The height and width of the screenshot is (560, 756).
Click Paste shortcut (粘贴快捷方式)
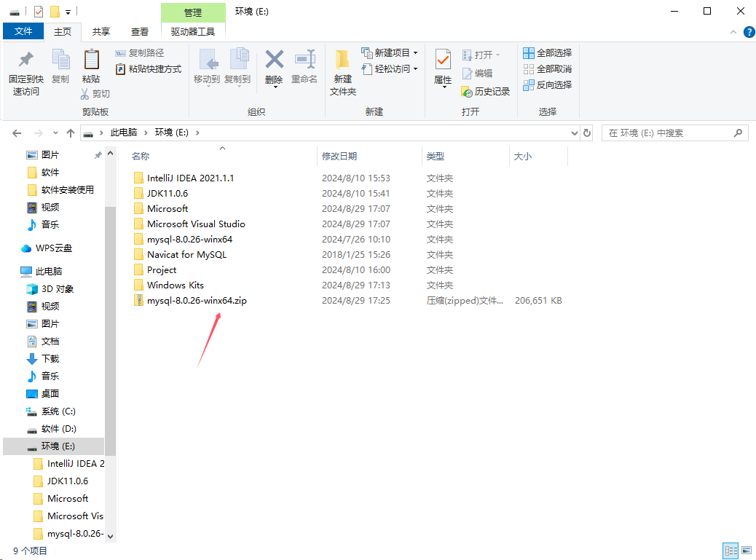coord(149,69)
